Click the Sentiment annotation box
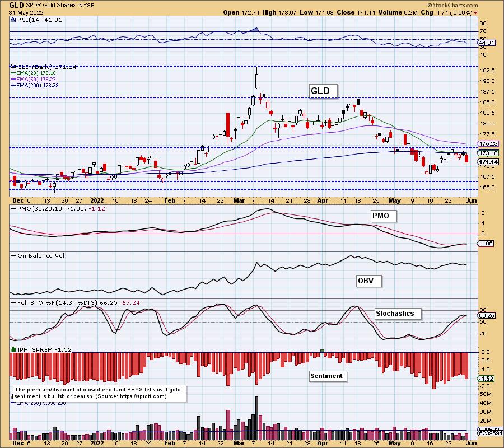The image size is (504, 448). [328, 376]
